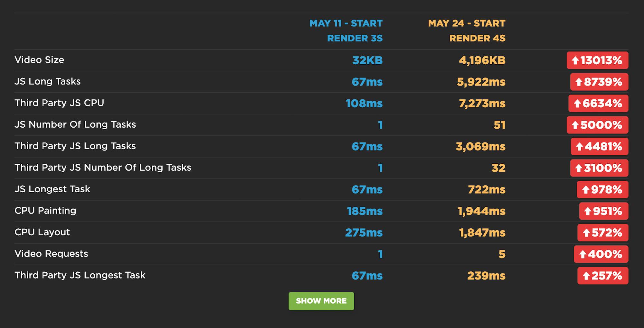Select the 978% red badge

click(602, 190)
